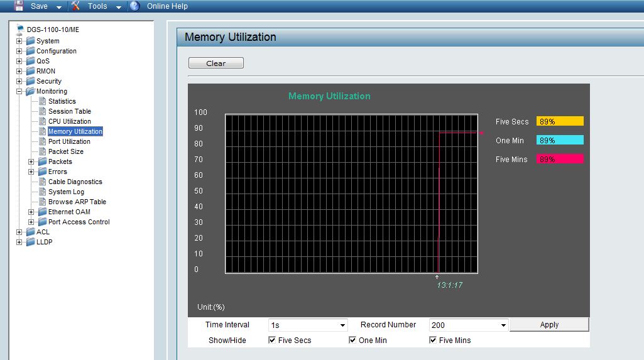Viewport: 644px width, 360px height.
Task: Click the Apply button
Action: [549, 325]
